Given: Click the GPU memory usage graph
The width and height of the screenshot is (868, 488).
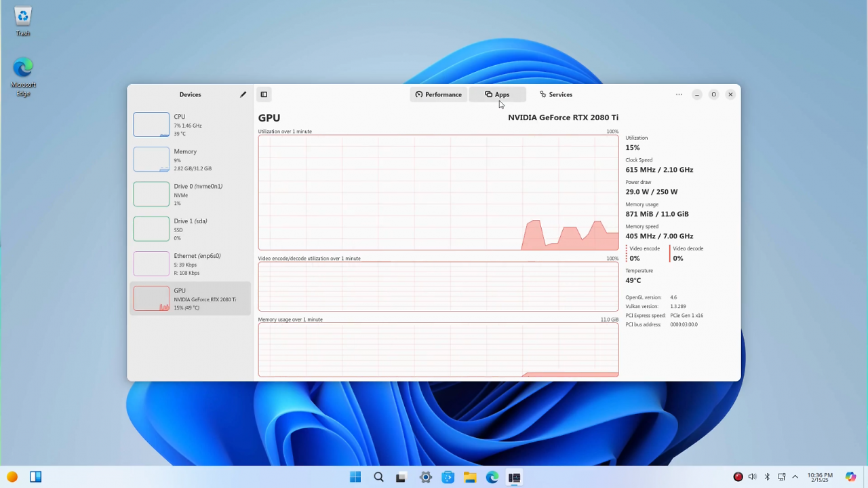Looking at the screenshot, I should tap(438, 350).
